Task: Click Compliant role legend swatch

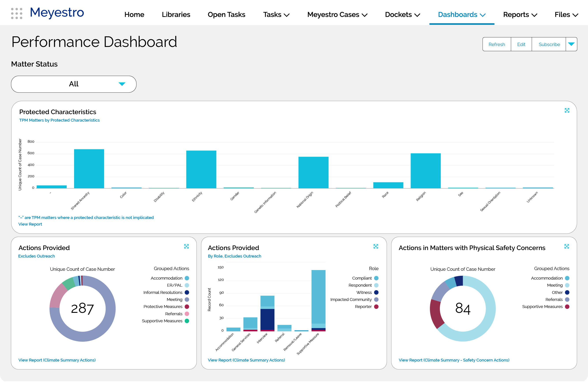Action: tap(376, 278)
